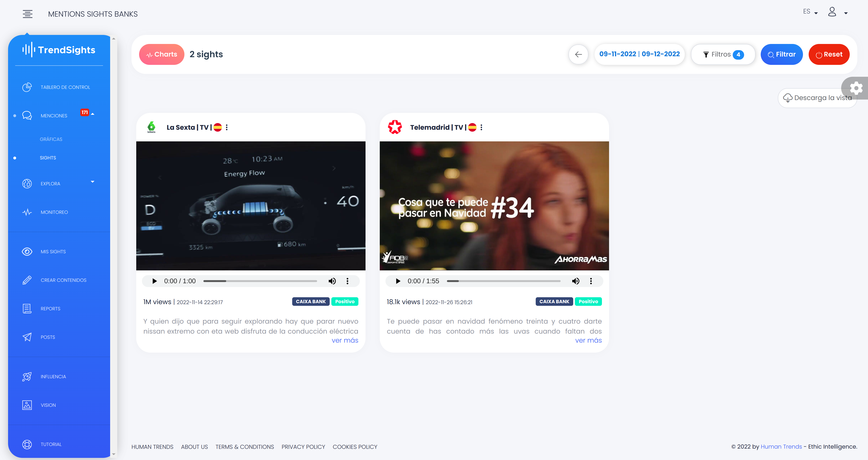
Task: Click the Filtrar button
Action: pyautogui.click(x=781, y=54)
